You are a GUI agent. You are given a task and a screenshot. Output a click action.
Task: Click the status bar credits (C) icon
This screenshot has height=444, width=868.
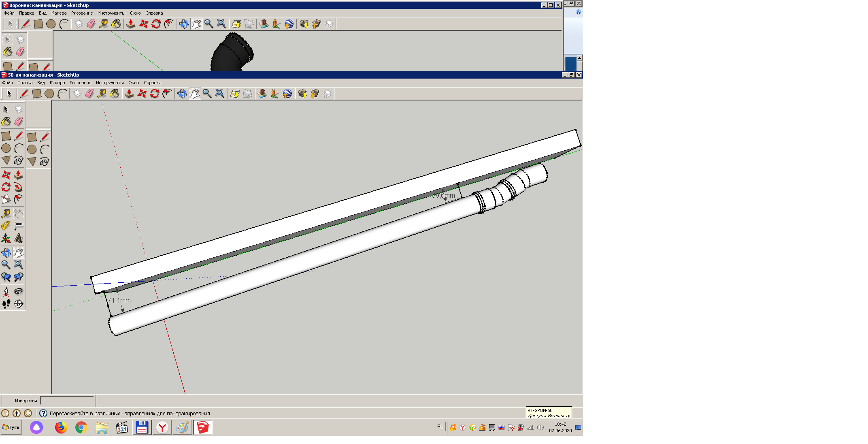(28, 413)
